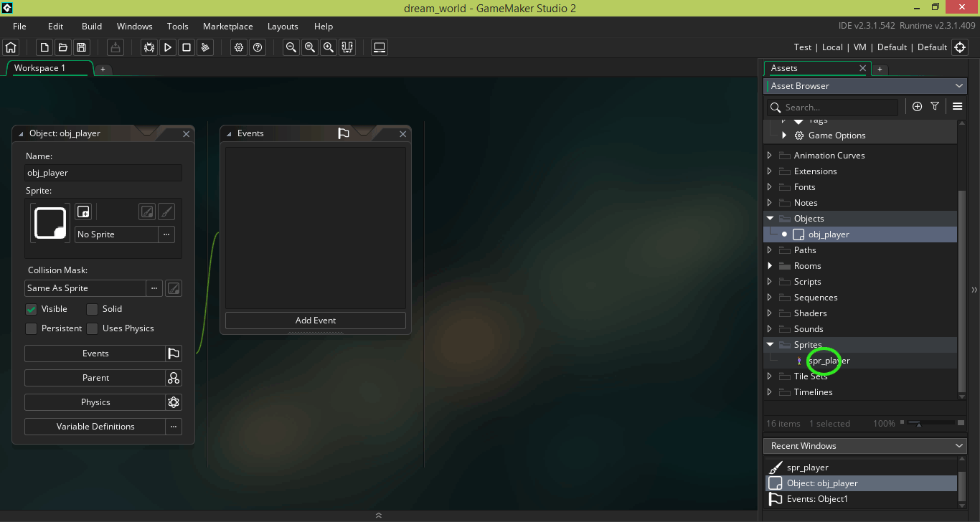Image resolution: width=980 pixels, height=522 pixels.
Task: Zoom out the workspace
Action: [291, 47]
